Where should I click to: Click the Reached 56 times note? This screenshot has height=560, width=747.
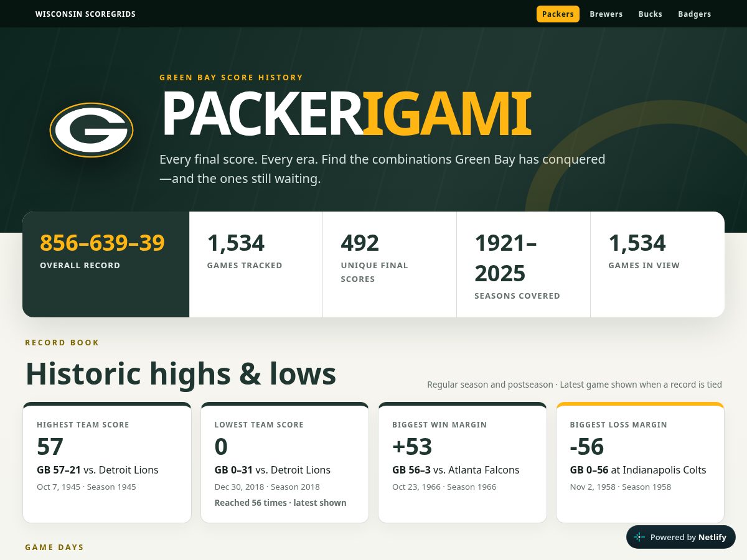click(280, 503)
